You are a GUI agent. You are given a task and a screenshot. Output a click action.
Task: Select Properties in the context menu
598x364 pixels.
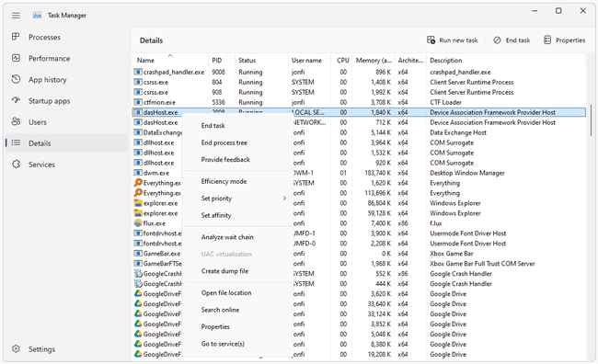click(x=238, y=326)
